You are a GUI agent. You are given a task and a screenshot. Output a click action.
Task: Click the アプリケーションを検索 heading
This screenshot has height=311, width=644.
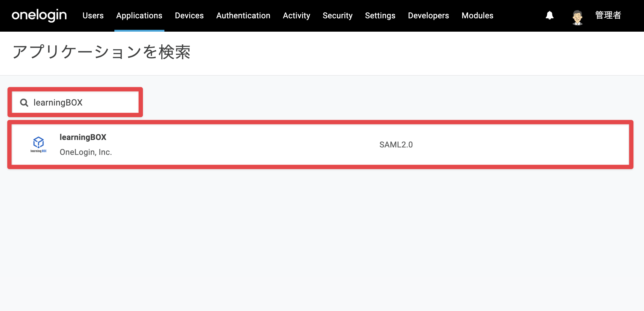101,52
